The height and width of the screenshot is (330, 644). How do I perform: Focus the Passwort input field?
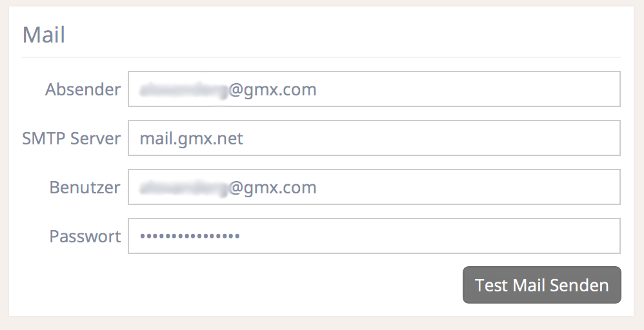coord(374,236)
